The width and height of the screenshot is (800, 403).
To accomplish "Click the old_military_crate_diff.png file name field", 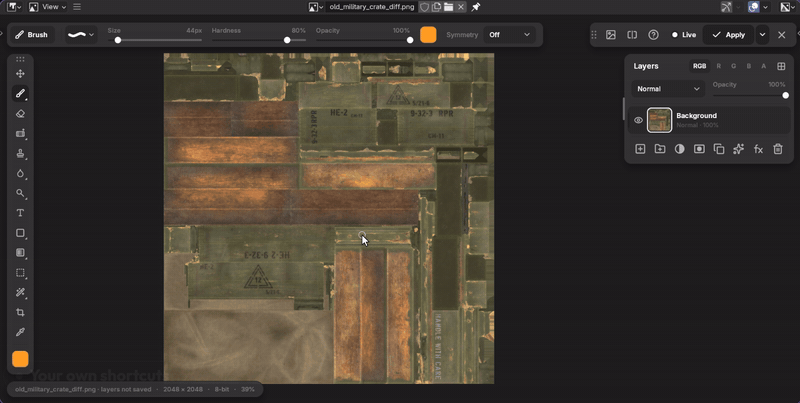I will [371, 7].
